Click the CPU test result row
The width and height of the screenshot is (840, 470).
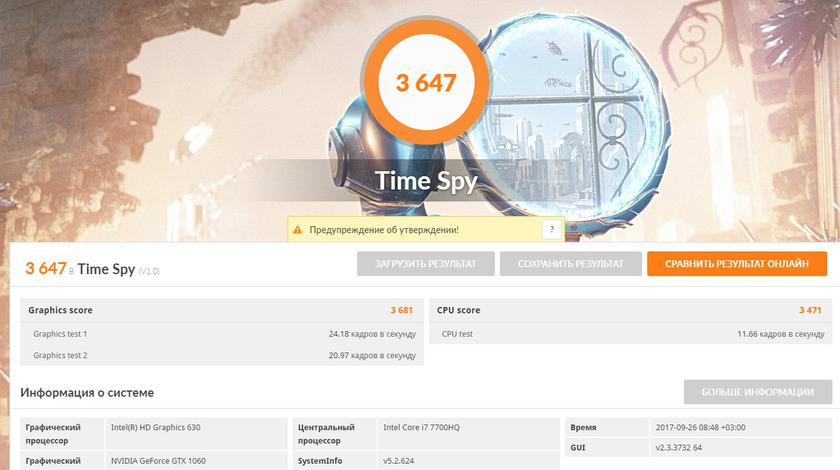(630, 334)
